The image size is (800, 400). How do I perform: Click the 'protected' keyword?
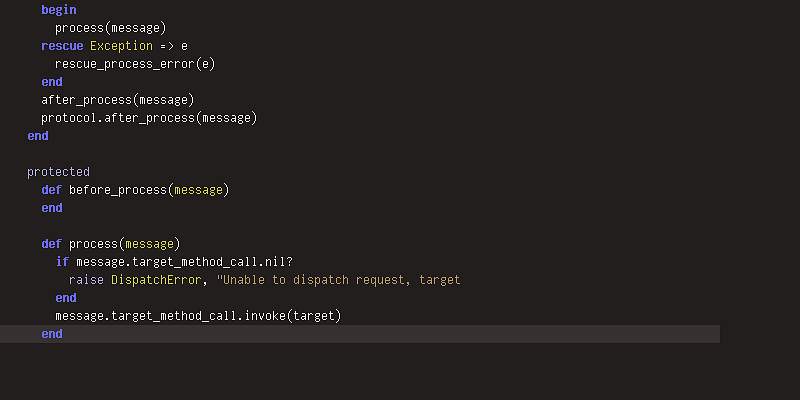click(x=59, y=172)
